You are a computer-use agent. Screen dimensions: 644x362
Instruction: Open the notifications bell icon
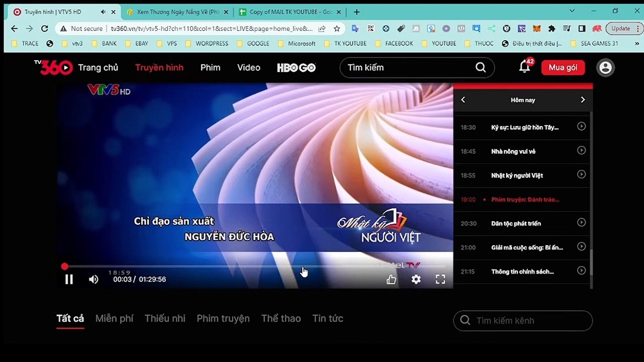click(x=525, y=67)
